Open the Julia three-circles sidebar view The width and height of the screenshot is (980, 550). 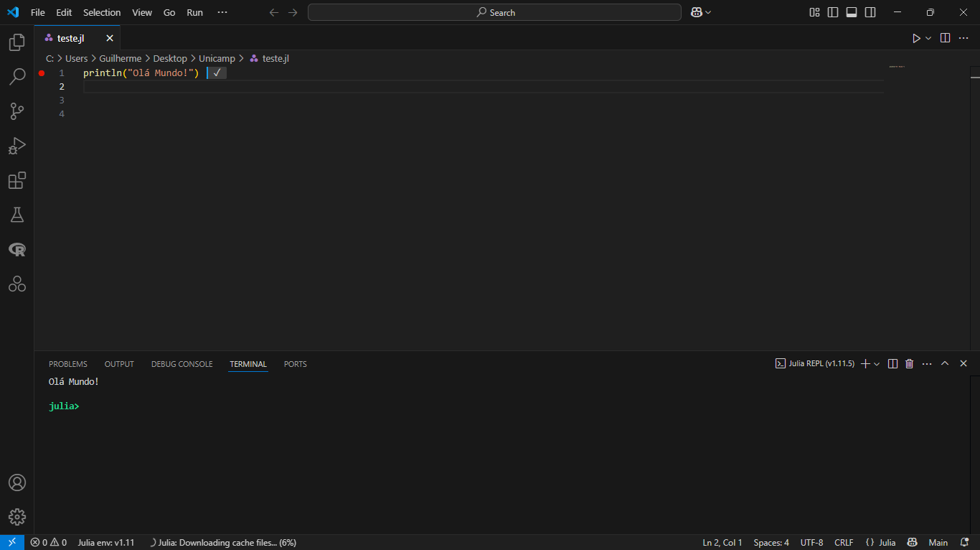[x=17, y=284]
